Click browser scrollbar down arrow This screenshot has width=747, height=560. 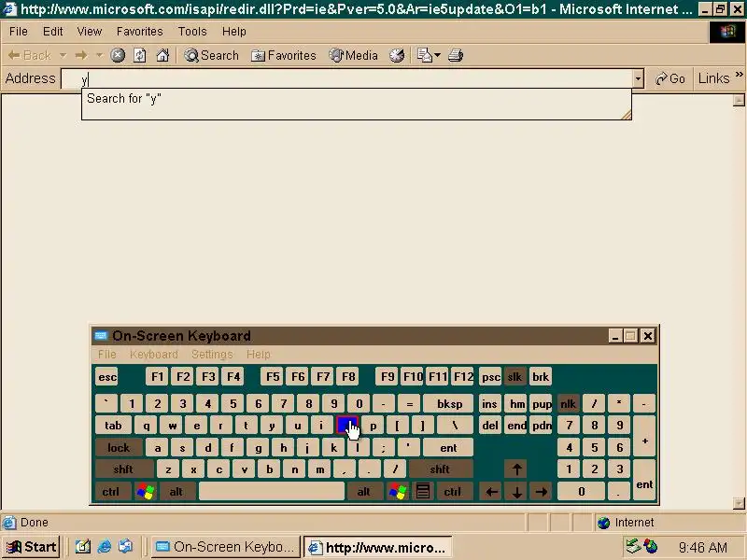(739, 503)
